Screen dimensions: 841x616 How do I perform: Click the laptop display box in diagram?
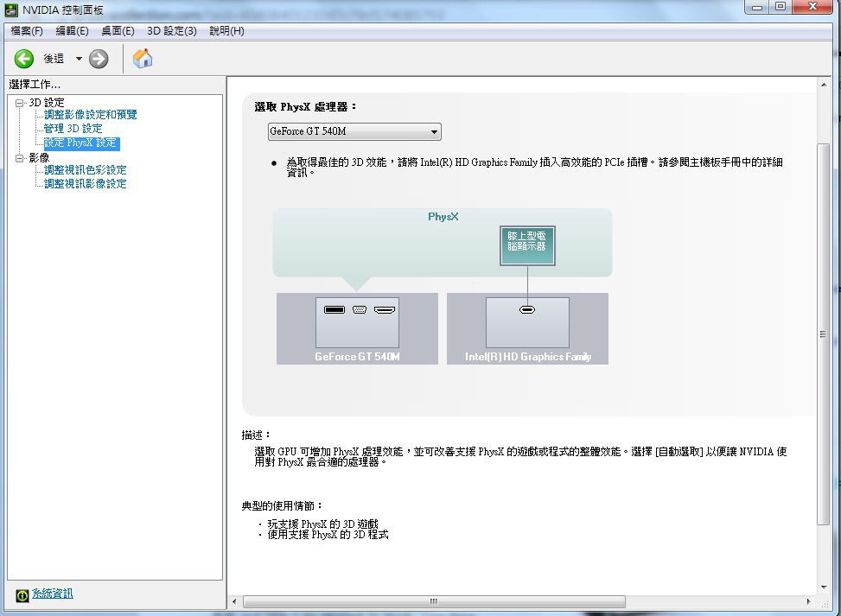[527, 245]
